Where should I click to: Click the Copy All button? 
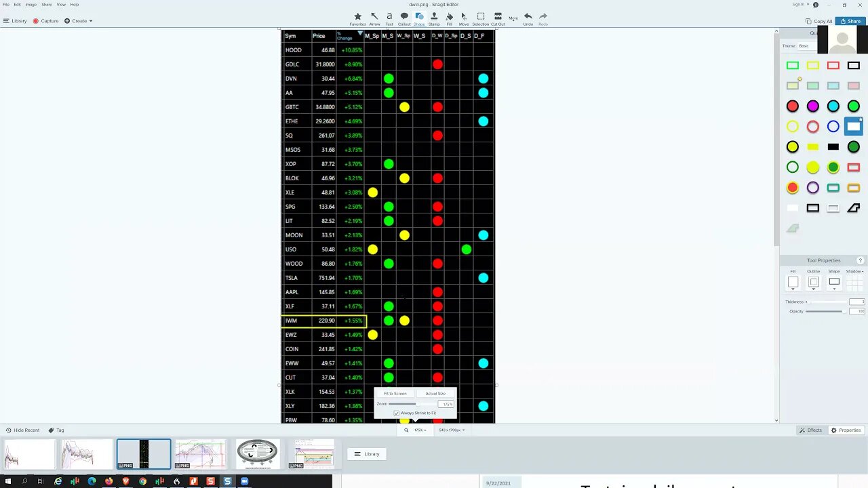coord(819,21)
